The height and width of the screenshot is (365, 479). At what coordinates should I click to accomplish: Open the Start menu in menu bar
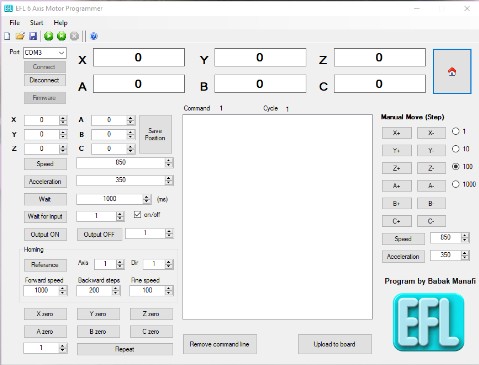pos(36,23)
